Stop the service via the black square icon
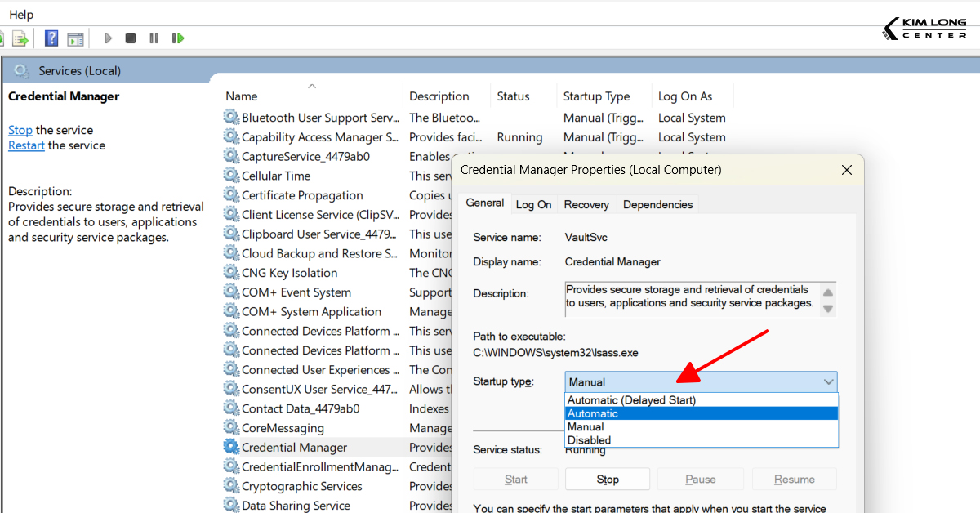The image size is (980, 513). pyautogui.click(x=130, y=38)
